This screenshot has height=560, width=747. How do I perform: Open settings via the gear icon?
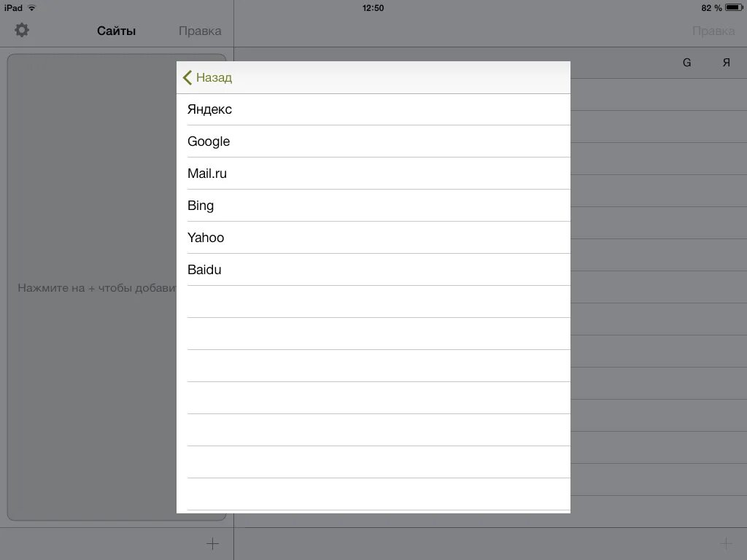pos(21,30)
